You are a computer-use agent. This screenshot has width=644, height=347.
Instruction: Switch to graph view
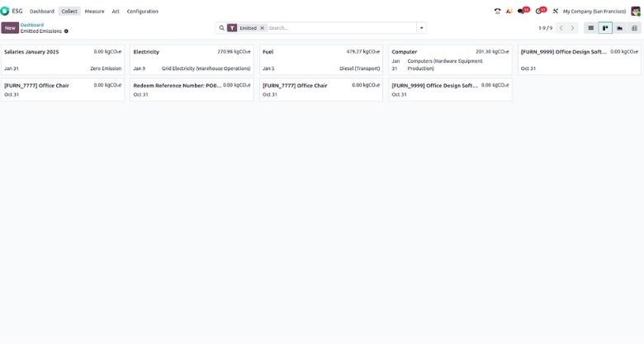click(x=620, y=28)
